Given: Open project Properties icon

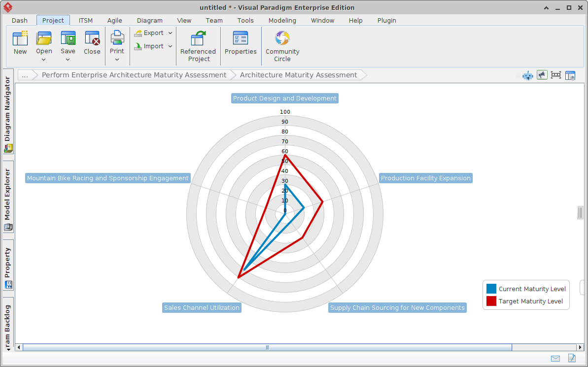Looking at the screenshot, I should [x=241, y=38].
